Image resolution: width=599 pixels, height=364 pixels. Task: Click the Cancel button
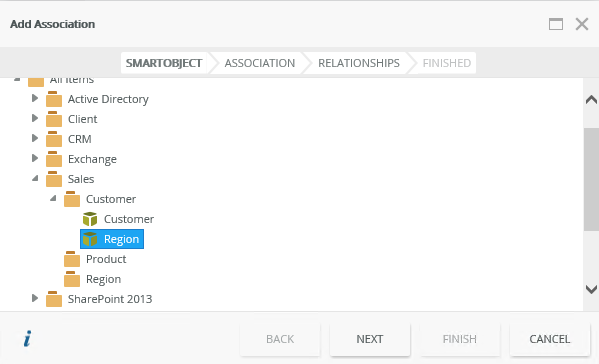click(550, 339)
